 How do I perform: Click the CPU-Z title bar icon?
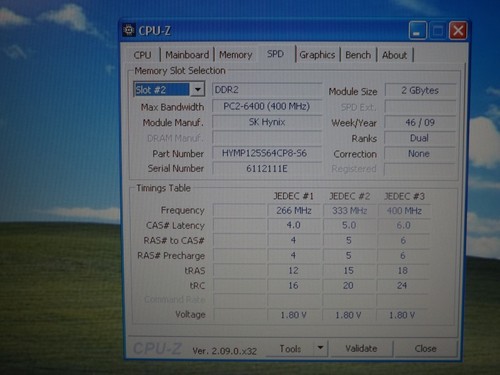(x=128, y=30)
